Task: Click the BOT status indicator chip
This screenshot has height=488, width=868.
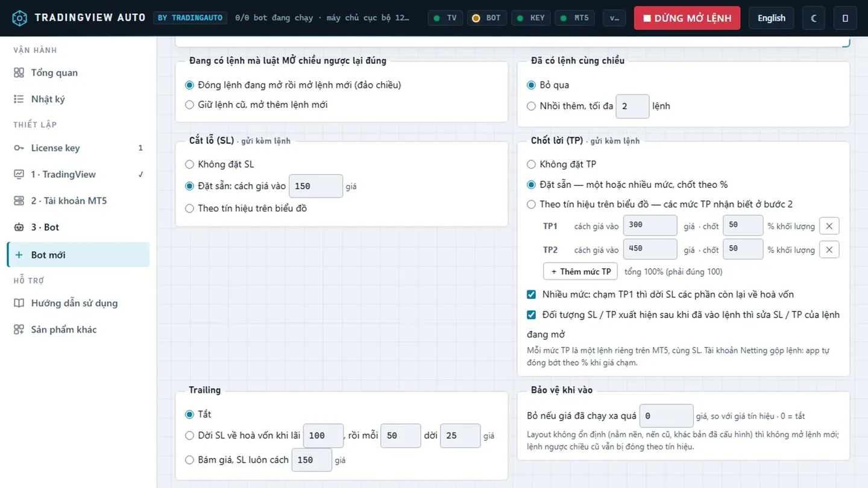Action: [486, 18]
